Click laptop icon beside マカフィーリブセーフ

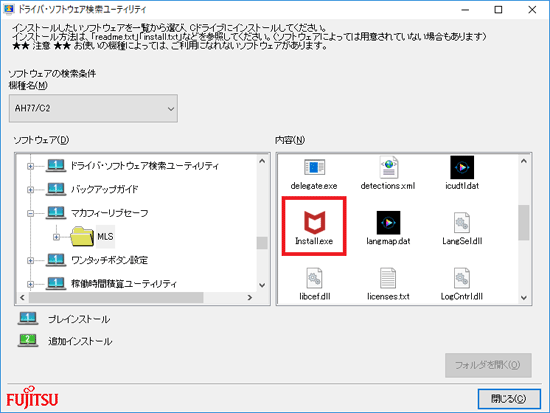56,213
